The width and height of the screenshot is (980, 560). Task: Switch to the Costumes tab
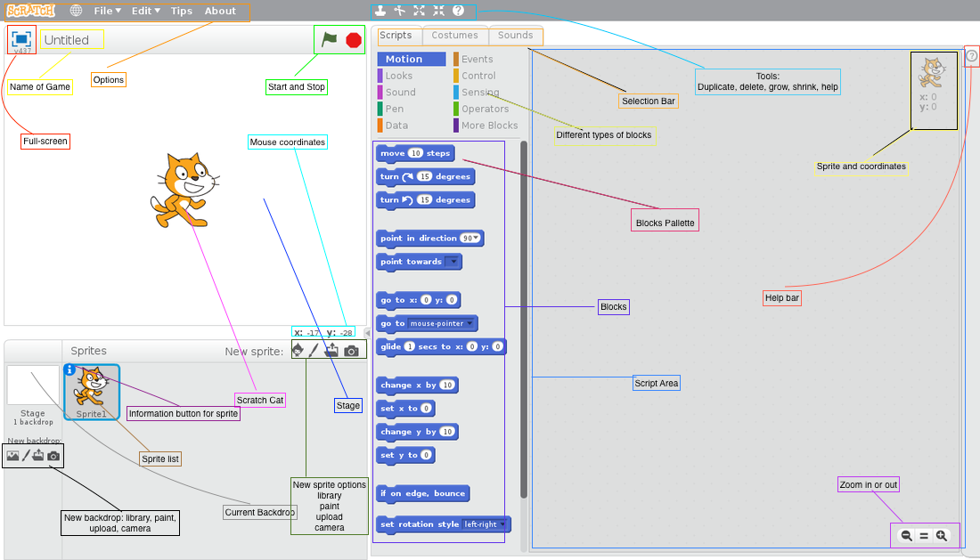(455, 36)
